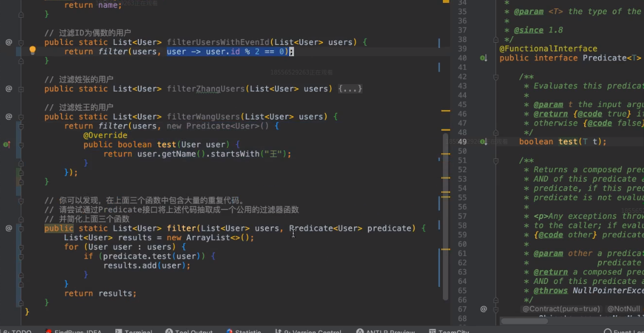This screenshot has height=333, width=644.
Task: Click the error stripe mark near filterWangUsers declaration
Action: click(x=446, y=111)
